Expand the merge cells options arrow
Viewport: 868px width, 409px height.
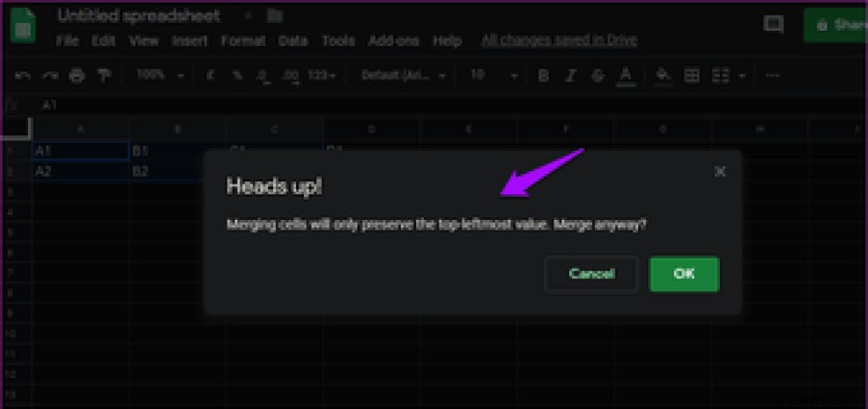pos(742,76)
